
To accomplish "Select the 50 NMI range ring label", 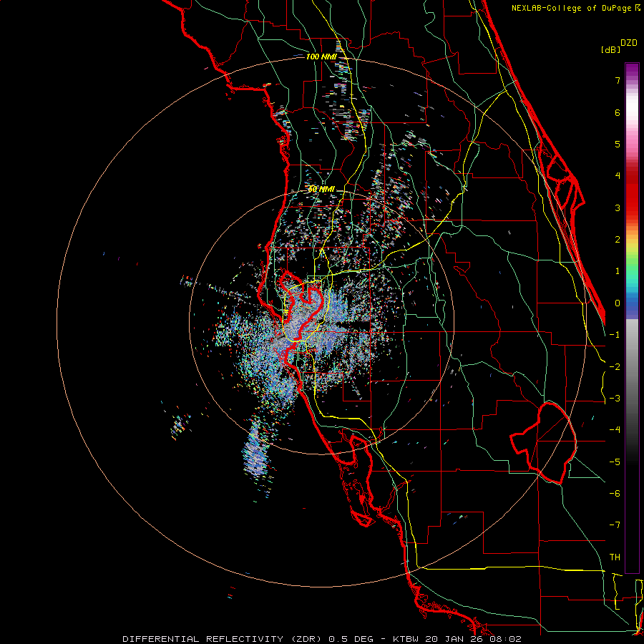I will click(x=321, y=189).
